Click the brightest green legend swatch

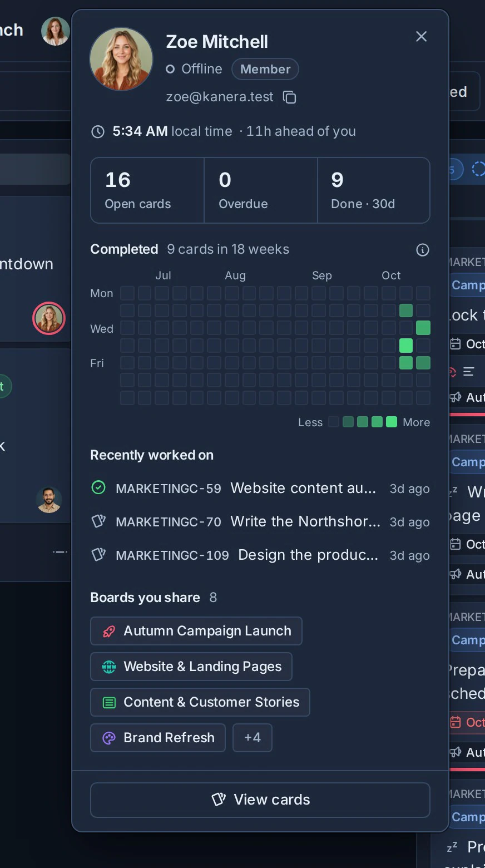click(392, 422)
